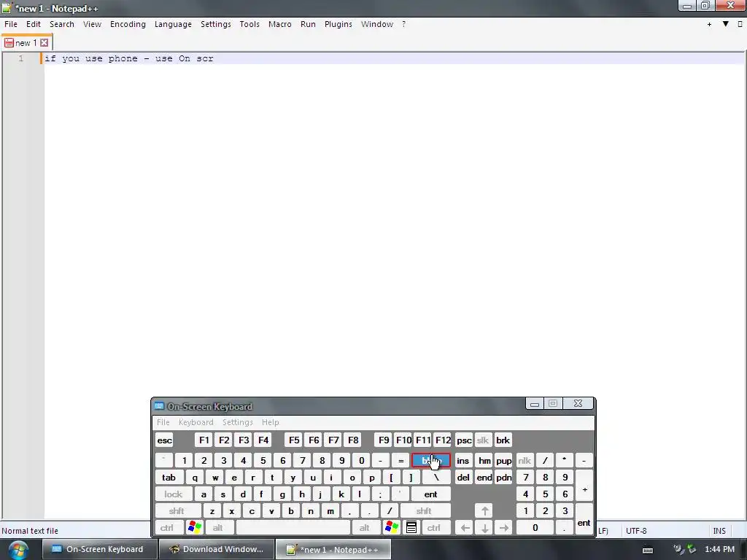Open the tab list dropdown arrow in menu bar

(726, 24)
